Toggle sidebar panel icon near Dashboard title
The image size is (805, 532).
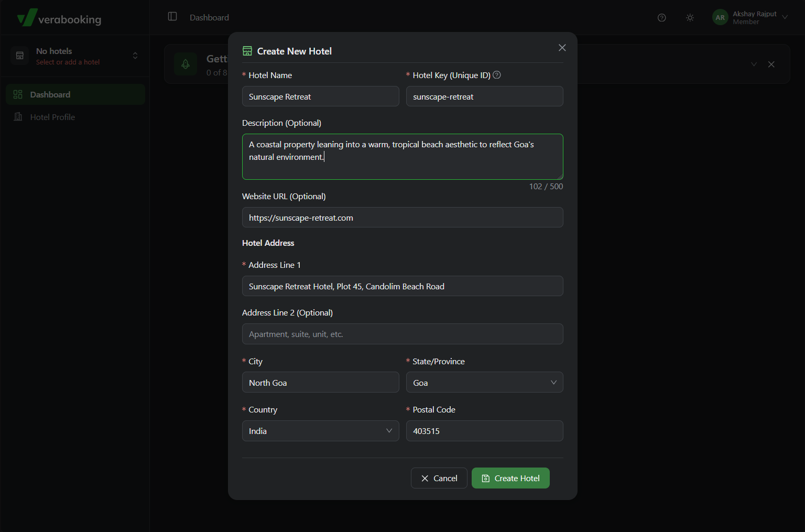(x=172, y=17)
